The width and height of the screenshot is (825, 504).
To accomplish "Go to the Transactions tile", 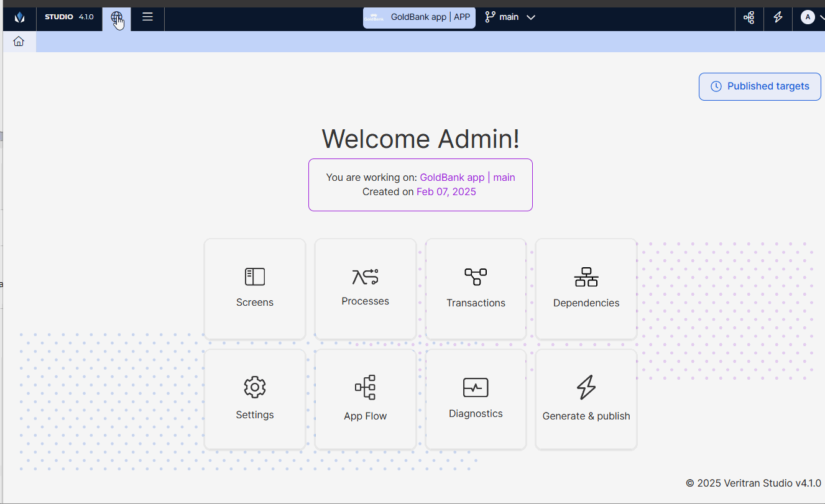I will [476, 289].
